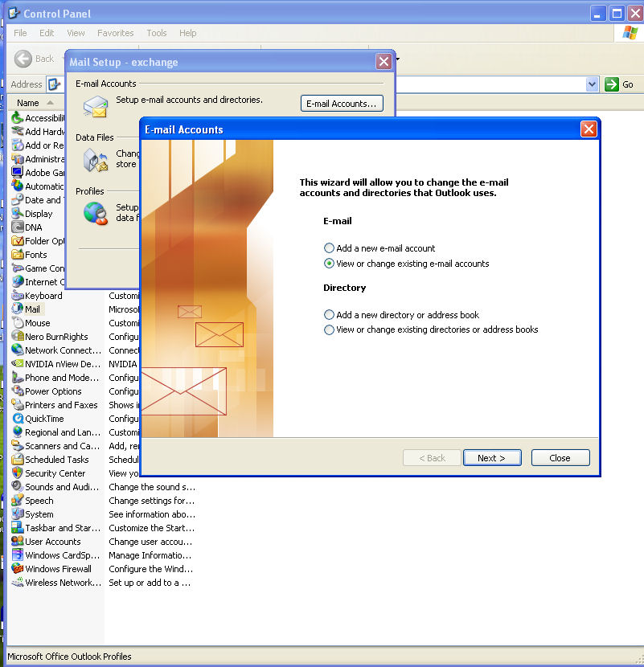Click 'See information abo...' description text
This screenshot has width=644, height=667.
coord(152,514)
